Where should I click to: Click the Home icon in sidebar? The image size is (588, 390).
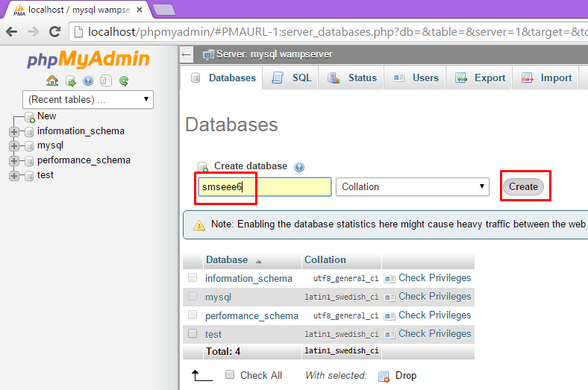(x=51, y=81)
